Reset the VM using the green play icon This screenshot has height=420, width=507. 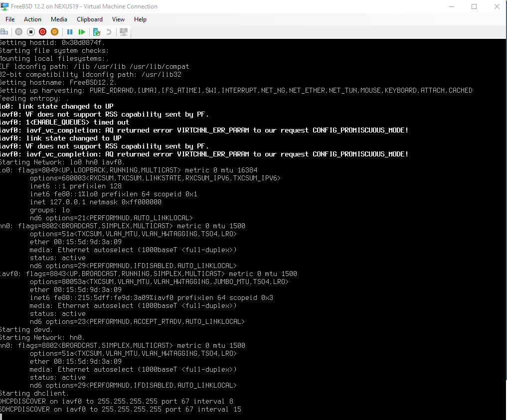pos(82,32)
